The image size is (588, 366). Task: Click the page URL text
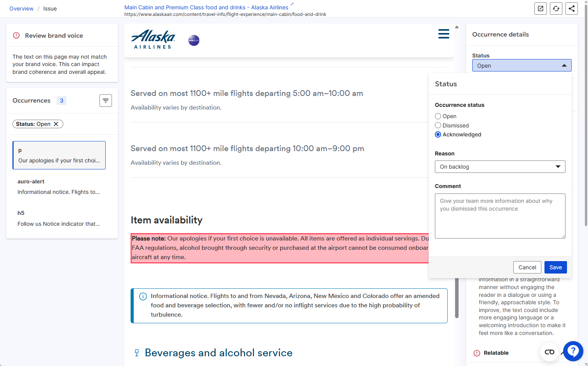coord(225,14)
